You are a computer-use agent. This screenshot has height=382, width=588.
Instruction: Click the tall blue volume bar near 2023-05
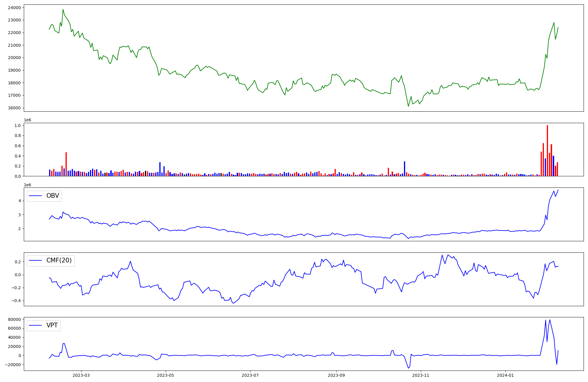click(x=160, y=169)
